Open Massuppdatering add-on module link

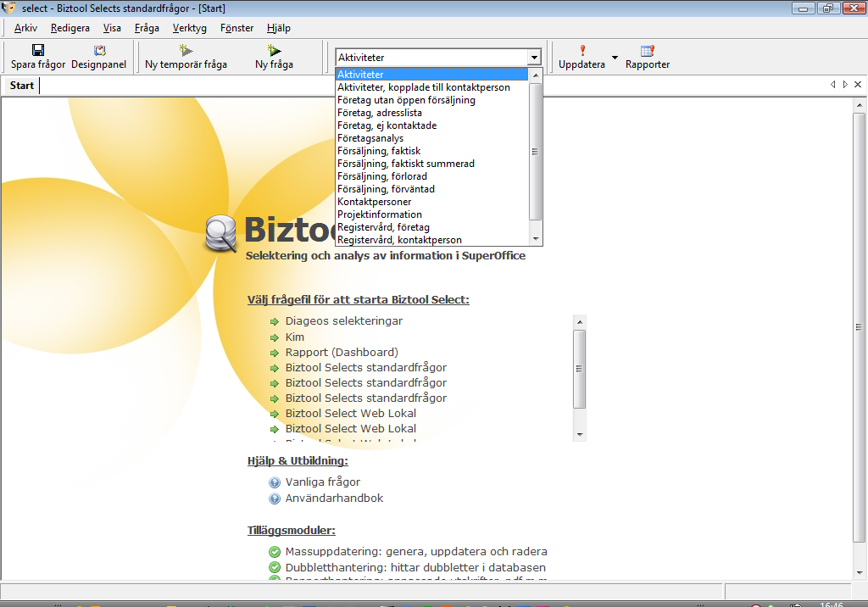click(x=416, y=551)
